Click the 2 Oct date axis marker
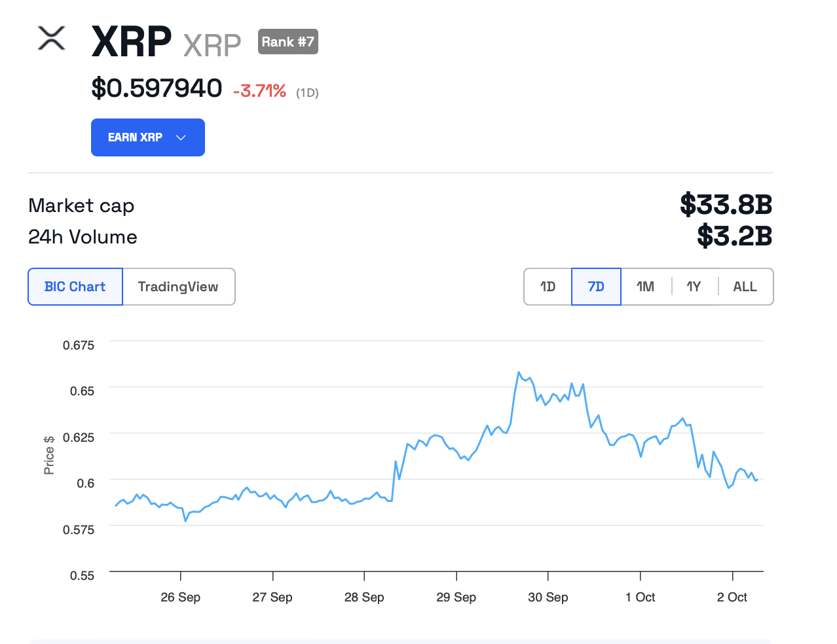The image size is (837, 644). coord(732,597)
